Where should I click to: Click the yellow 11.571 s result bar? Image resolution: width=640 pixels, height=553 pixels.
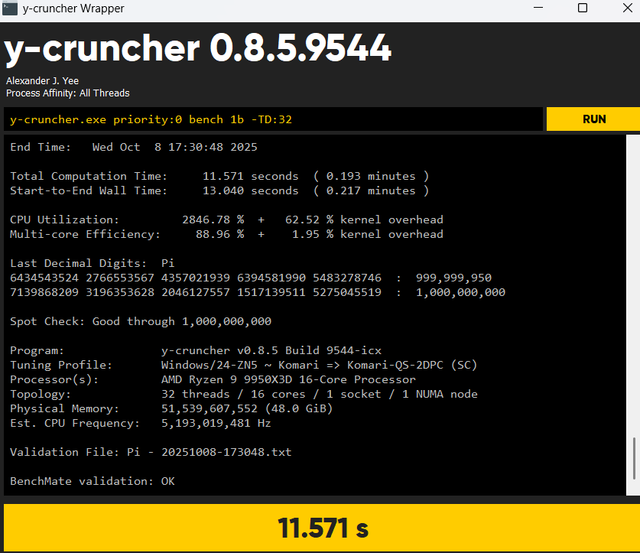322,527
